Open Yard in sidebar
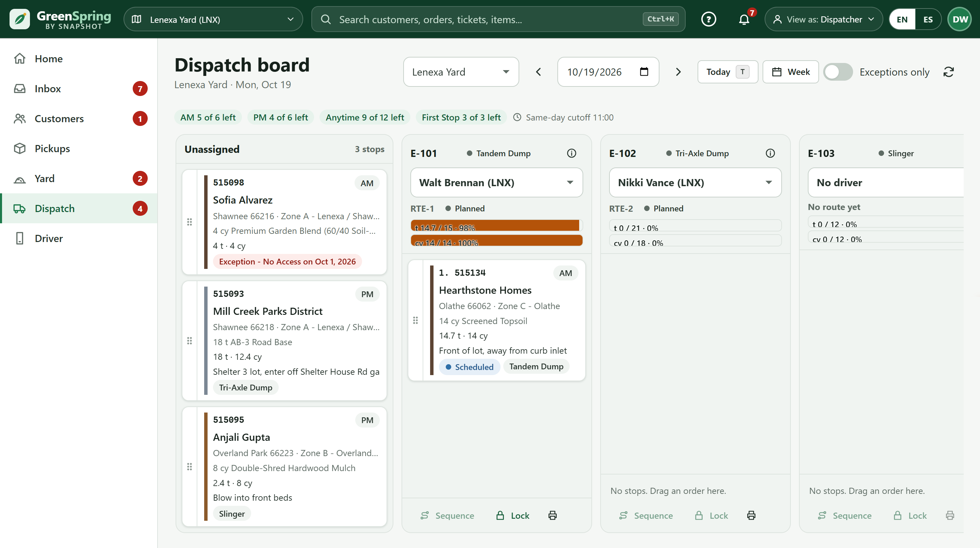Image resolution: width=980 pixels, height=548 pixels. click(79, 178)
